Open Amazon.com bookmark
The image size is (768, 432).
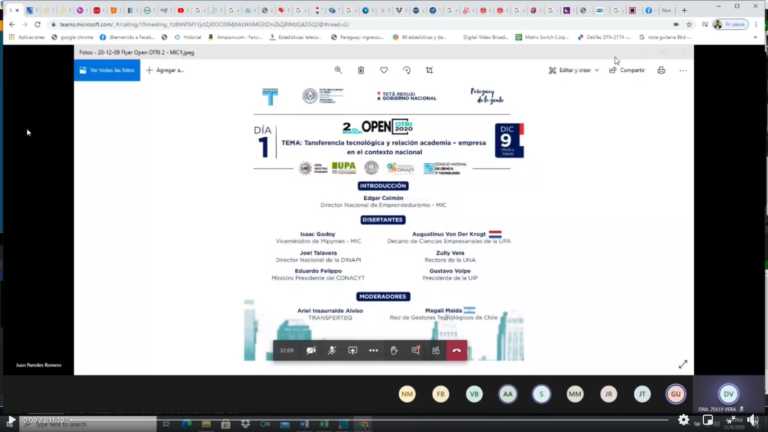tap(235, 37)
